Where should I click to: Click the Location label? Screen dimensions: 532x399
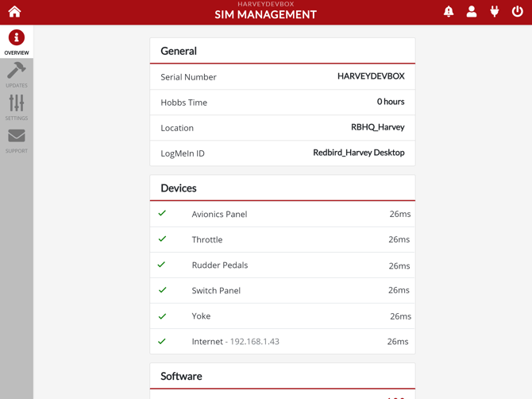(x=177, y=128)
